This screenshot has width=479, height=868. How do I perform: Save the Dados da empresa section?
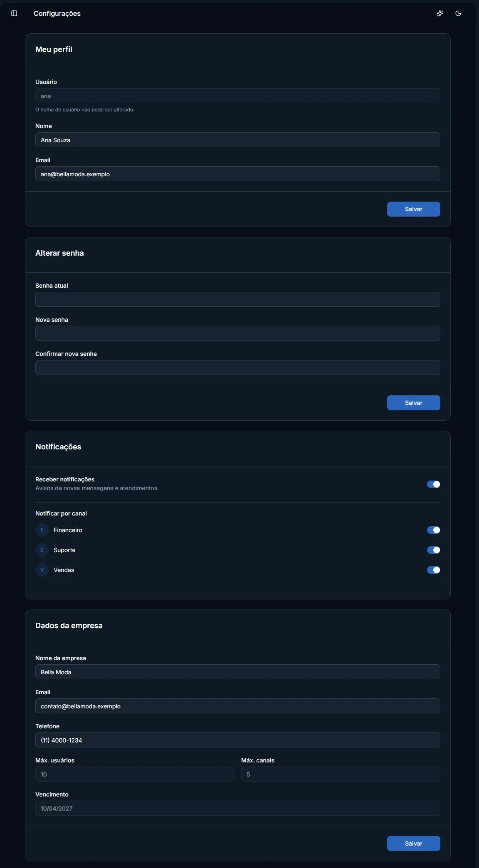pyautogui.click(x=414, y=843)
